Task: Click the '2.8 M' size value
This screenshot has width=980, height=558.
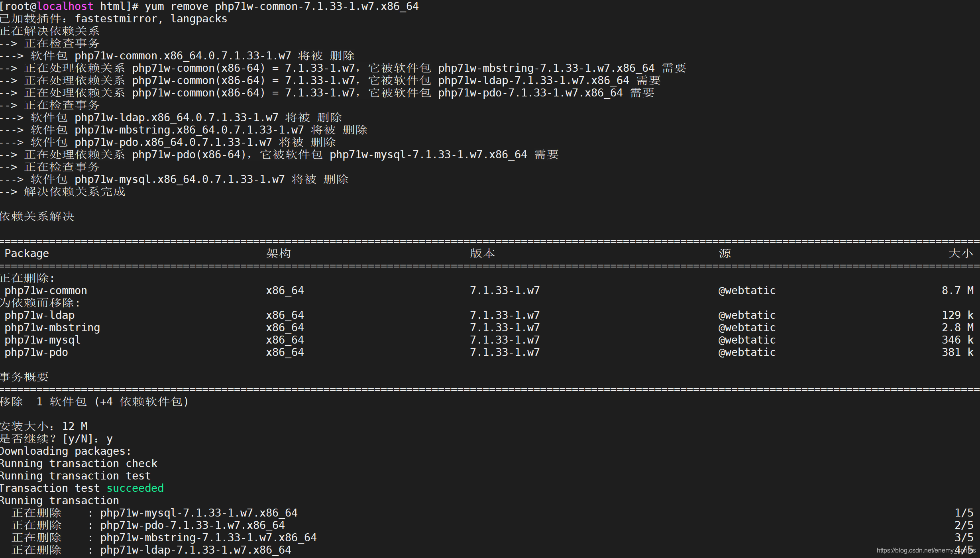Action: pyautogui.click(x=958, y=328)
